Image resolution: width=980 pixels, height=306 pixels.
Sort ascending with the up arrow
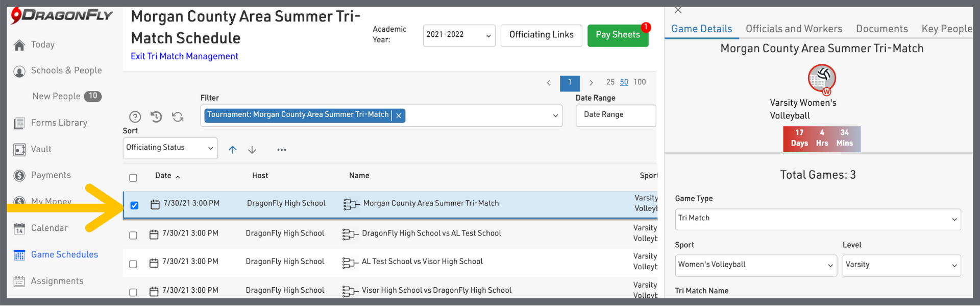(x=233, y=150)
